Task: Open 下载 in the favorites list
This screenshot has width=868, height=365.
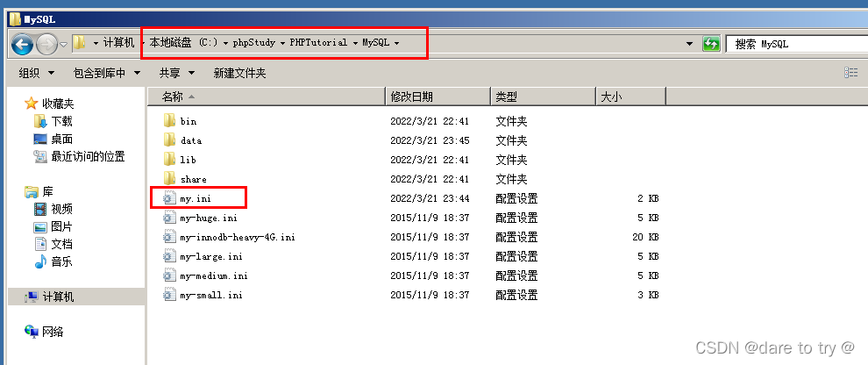Action: point(62,121)
